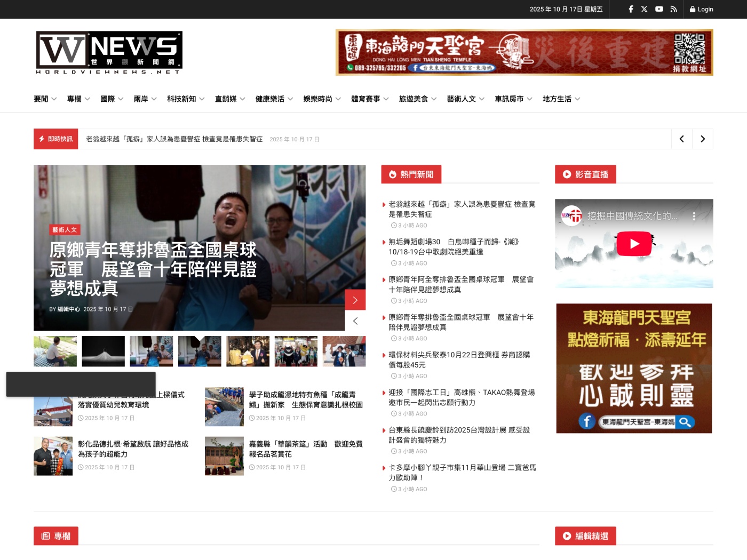Open the YouTube icon in top bar

pyautogui.click(x=659, y=9)
